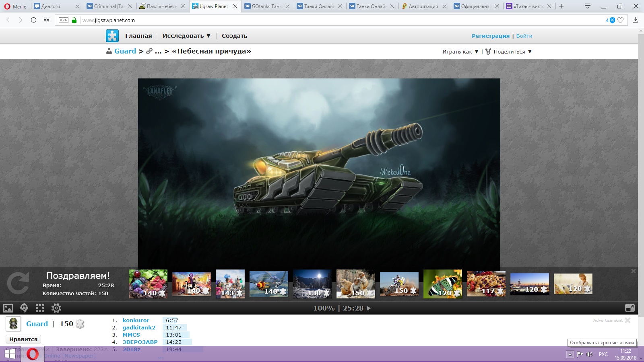Switch the puzzle to fullscreen mode
This screenshot has width=644, height=362.
(630, 308)
